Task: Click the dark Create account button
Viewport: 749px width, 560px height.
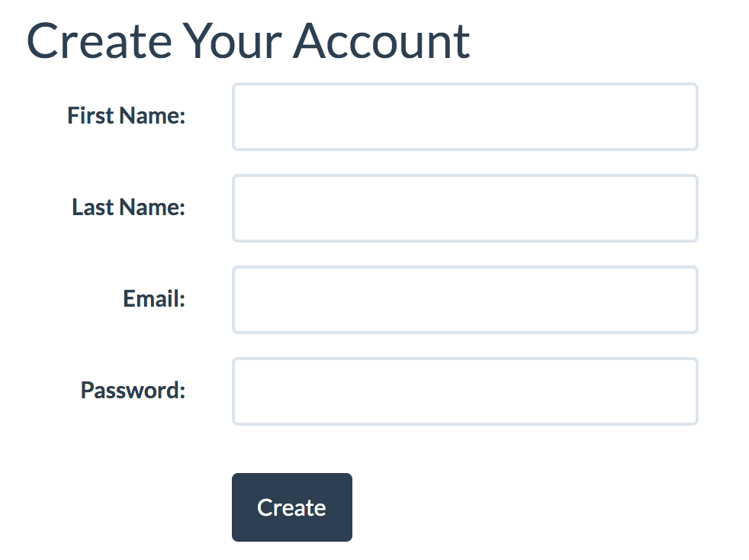Action: [291, 507]
